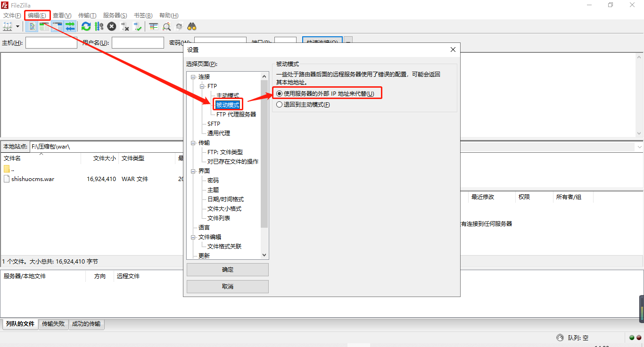Select 被动模式 in settings tree
This screenshot has height=347, width=644.
point(228,105)
